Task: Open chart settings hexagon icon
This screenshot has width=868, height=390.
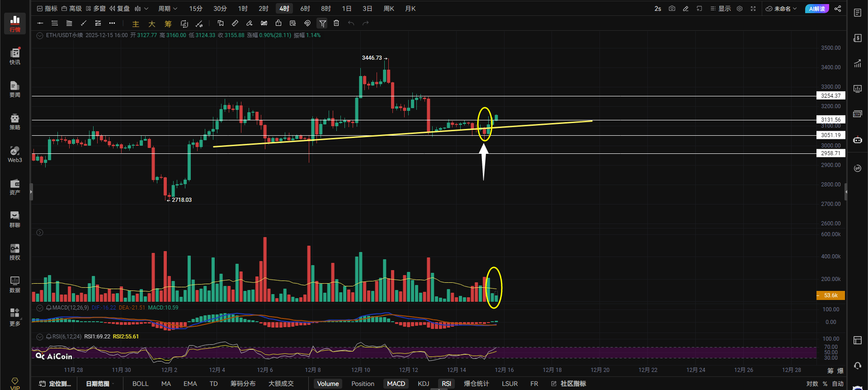Action: [740, 9]
